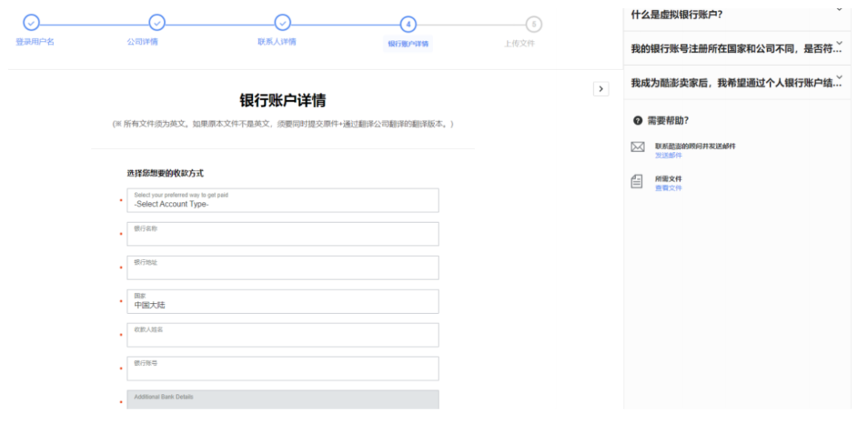Click the 银行地址 input field
Viewport: 868px width, 444px height.
pos(282,268)
